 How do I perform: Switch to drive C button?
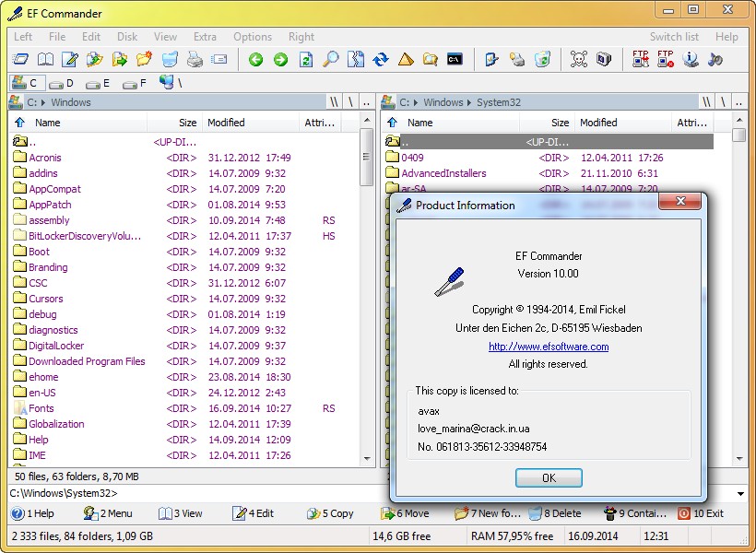tap(28, 83)
